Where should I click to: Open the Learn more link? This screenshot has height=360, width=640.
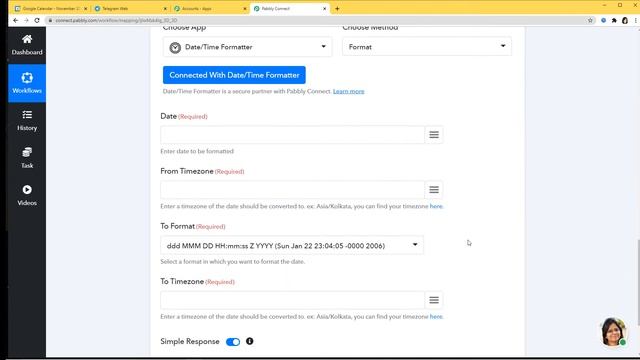click(x=348, y=91)
